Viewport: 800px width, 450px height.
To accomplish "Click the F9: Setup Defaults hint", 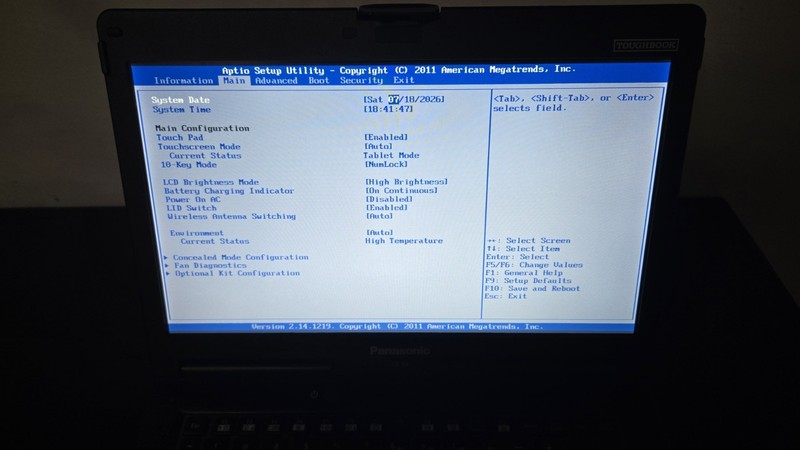I will [x=528, y=281].
